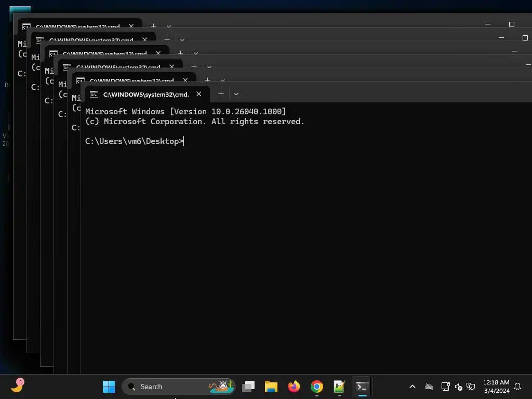Minimize the backmost terminal window
The height and width of the screenshot is (399, 532).
[488, 24]
